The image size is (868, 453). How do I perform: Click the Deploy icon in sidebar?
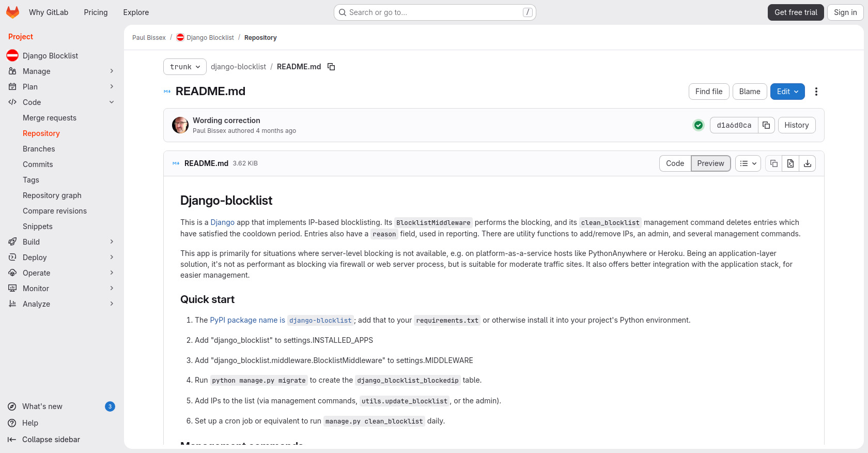click(12, 257)
